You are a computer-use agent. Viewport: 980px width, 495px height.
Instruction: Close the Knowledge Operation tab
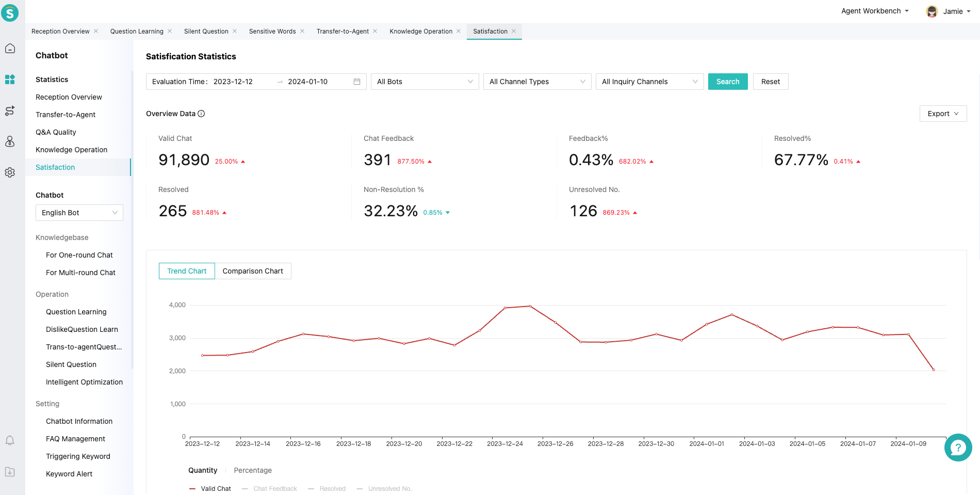pos(459,31)
